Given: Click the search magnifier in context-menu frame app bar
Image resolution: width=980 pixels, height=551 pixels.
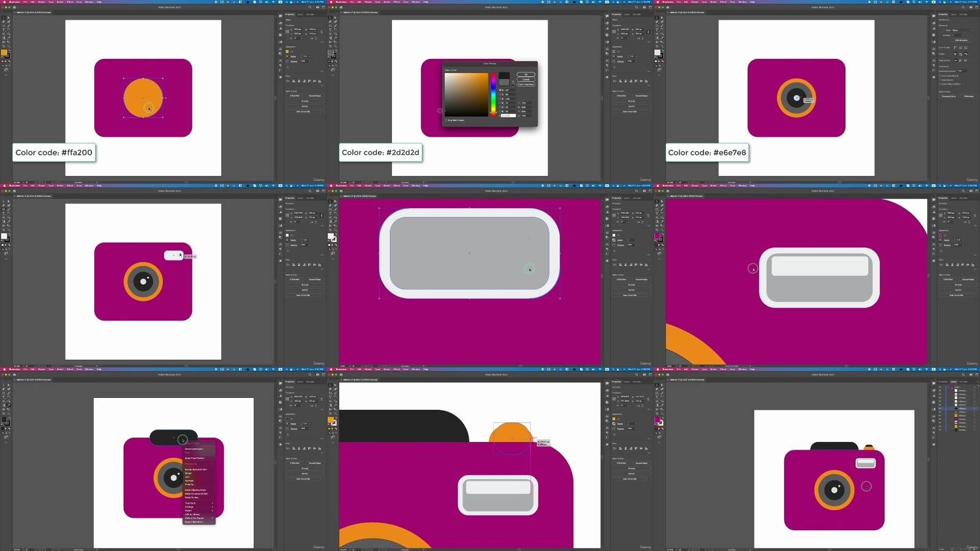Looking at the screenshot, I should tap(310, 374).
